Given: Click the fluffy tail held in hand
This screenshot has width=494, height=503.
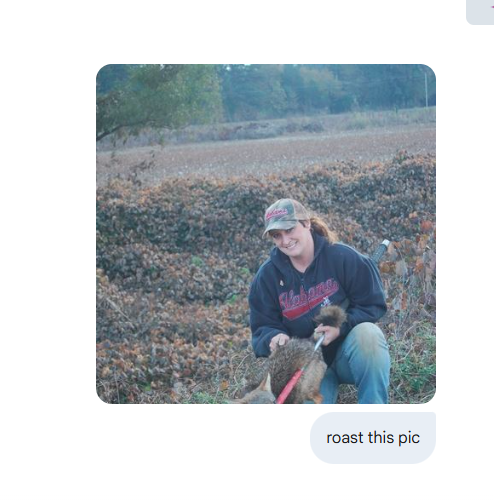Looking at the screenshot, I should (331, 316).
